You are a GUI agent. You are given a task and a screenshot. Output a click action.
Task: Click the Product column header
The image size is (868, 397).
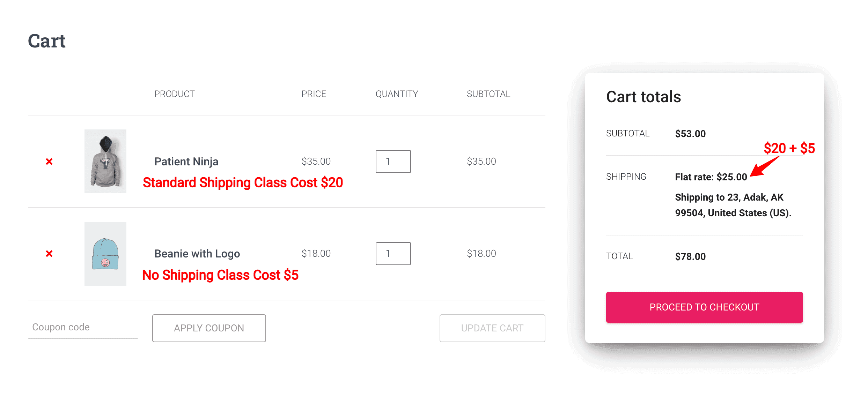(x=174, y=94)
